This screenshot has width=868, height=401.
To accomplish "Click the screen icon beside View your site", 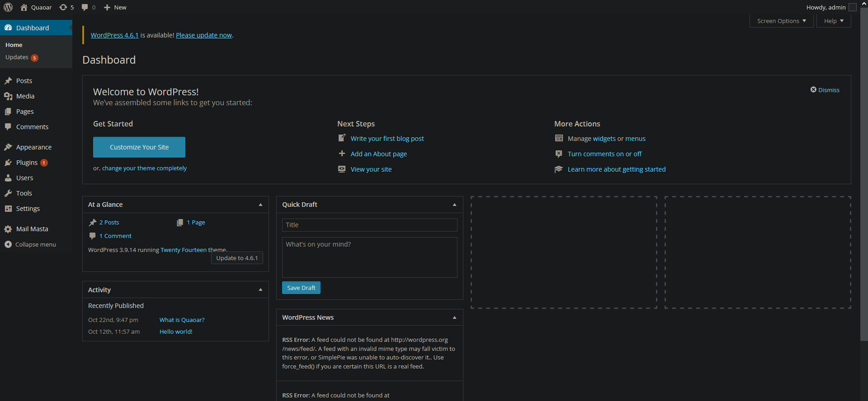I will (x=342, y=169).
